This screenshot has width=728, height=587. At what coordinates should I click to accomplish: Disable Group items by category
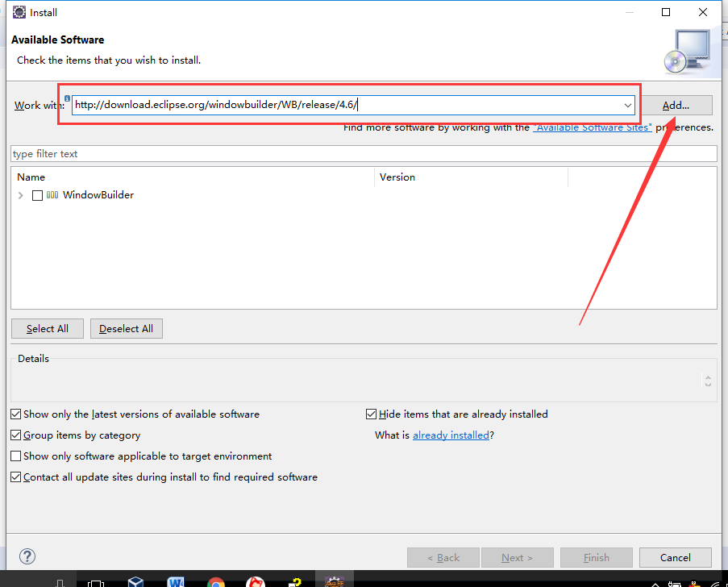[15, 435]
